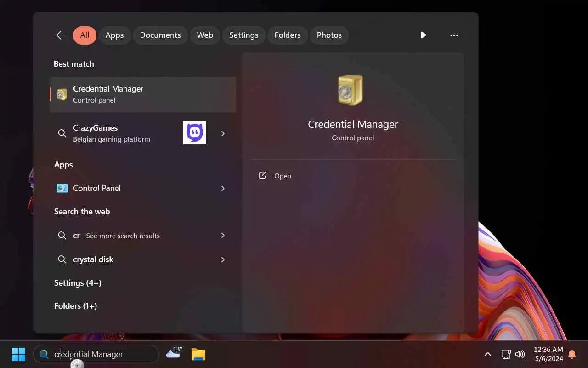This screenshot has width=588, height=368.
Task: Click the large Credential Manager safe icon
Action: pos(351,90)
